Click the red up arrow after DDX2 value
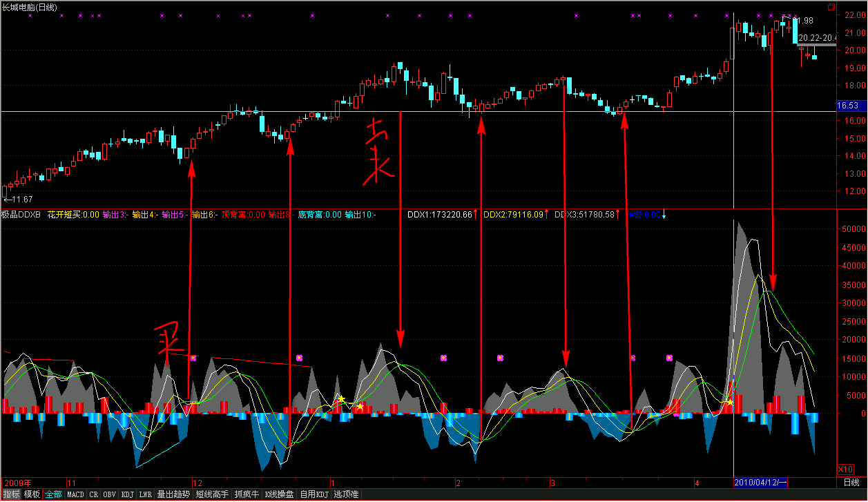868x502 pixels. tap(547, 215)
